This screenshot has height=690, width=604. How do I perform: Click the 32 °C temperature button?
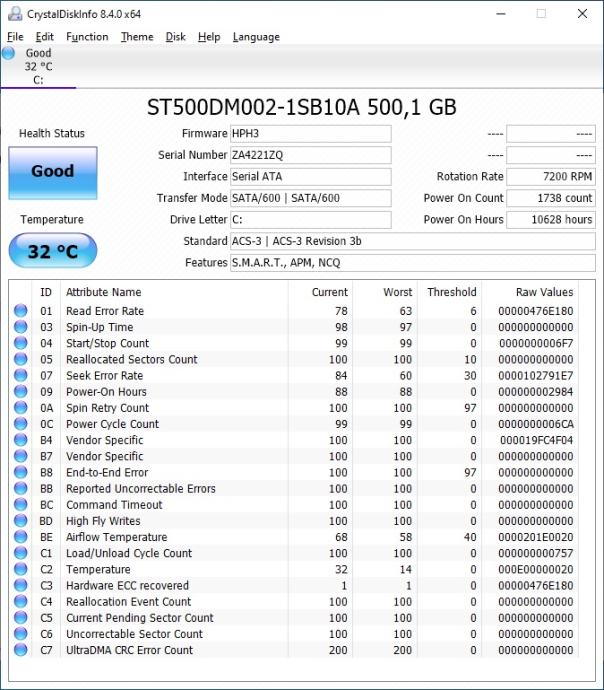click(x=53, y=251)
